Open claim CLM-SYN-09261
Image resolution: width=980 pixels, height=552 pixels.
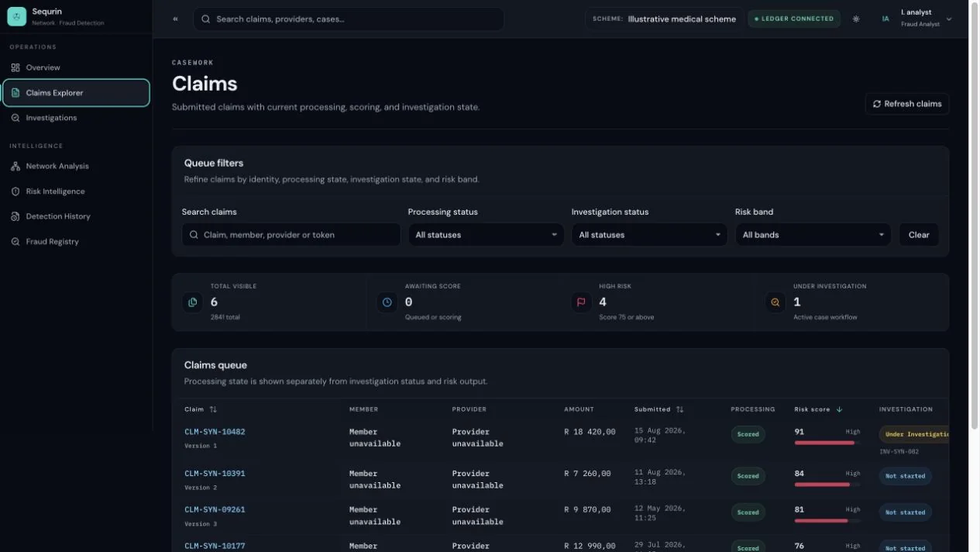[x=215, y=510]
